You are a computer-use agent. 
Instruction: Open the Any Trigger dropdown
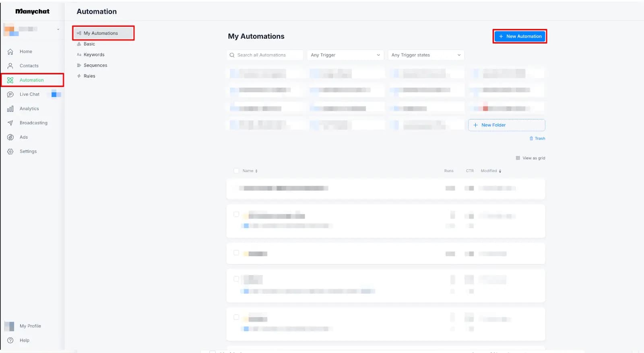345,55
